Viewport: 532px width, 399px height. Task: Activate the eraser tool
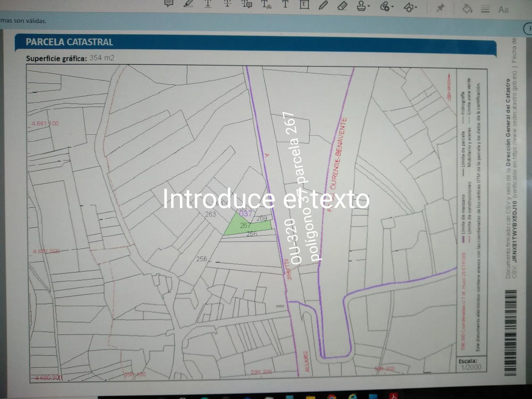[x=342, y=5]
